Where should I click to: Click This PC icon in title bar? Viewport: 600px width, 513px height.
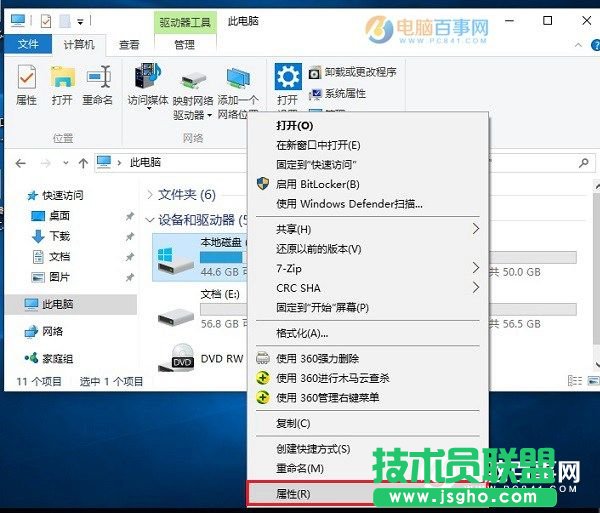point(18,21)
